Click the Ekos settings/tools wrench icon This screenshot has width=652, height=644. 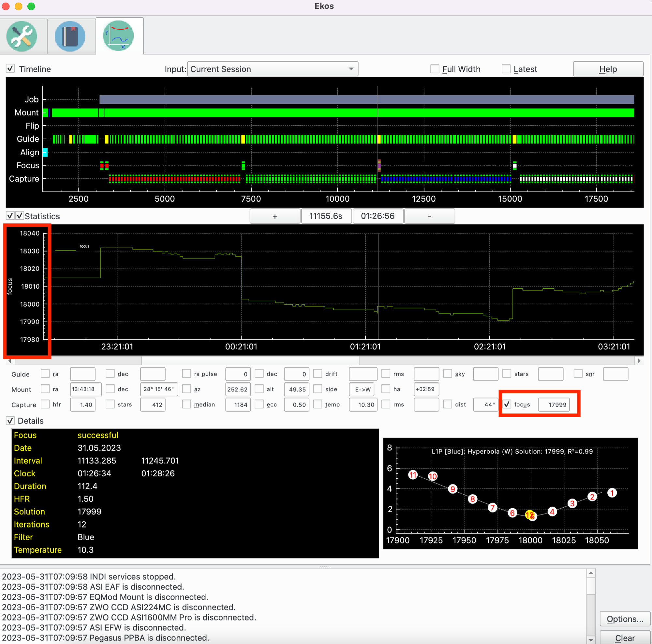(x=23, y=37)
